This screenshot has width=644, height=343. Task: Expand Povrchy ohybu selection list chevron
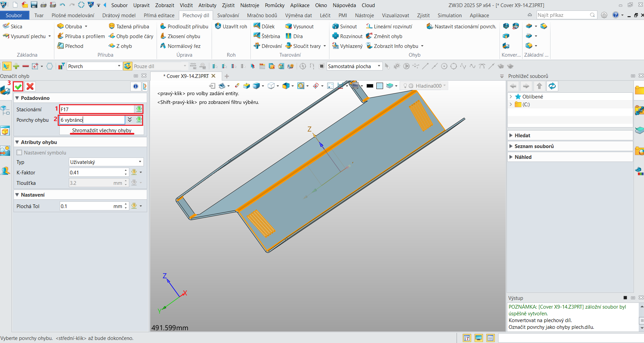[130, 119]
